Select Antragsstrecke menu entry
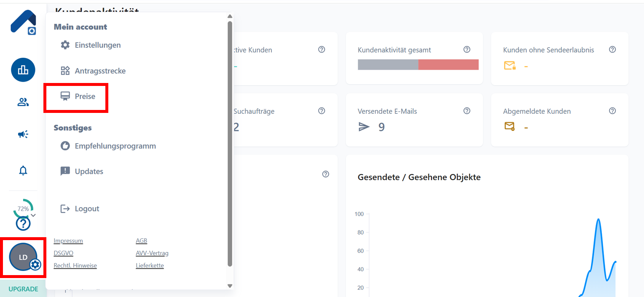 coord(100,71)
